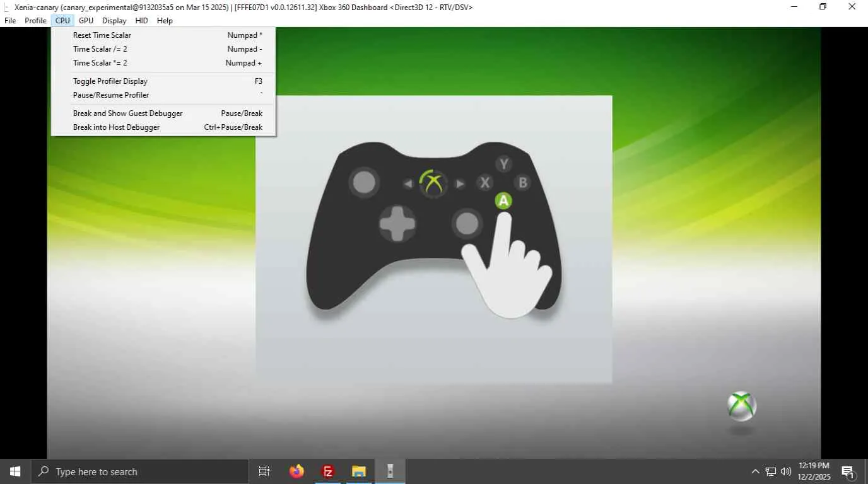Click the controller's right thumbstick

[467, 223]
